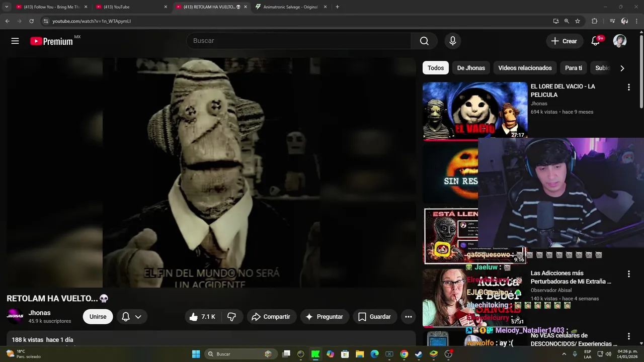
Task: Close the RETOLAM HA VUELTO tab
Action: tap(246, 7)
